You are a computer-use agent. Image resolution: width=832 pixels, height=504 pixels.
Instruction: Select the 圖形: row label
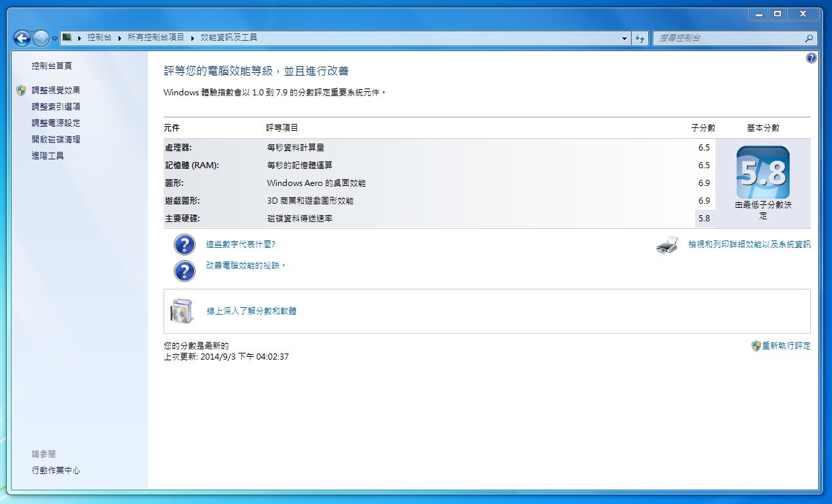(x=174, y=183)
